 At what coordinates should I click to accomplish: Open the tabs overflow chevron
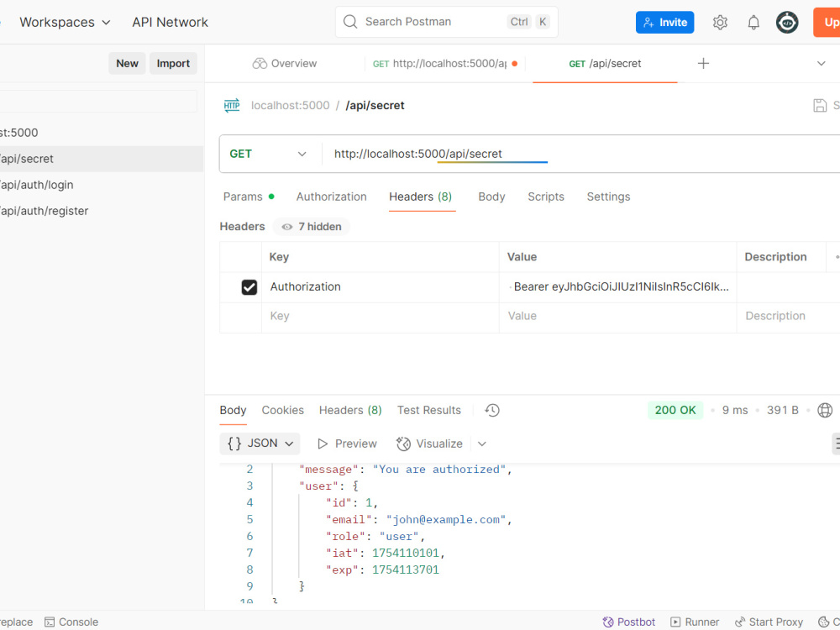[x=821, y=63]
